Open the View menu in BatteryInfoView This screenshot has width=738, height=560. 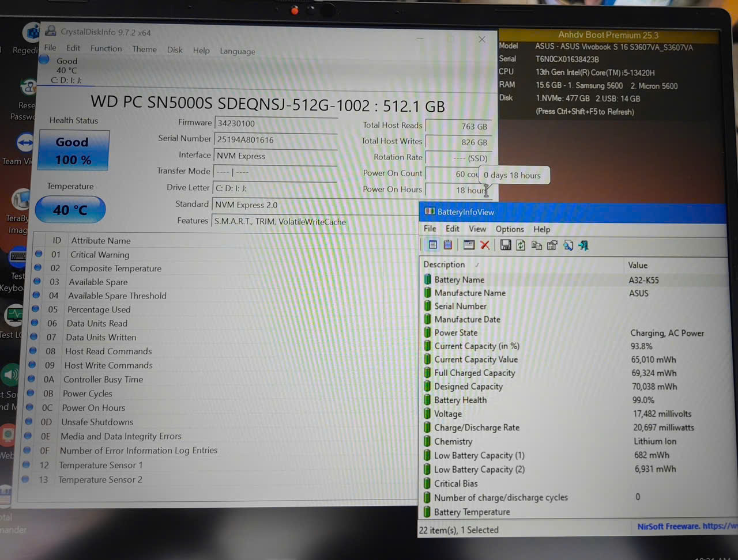coord(477,229)
